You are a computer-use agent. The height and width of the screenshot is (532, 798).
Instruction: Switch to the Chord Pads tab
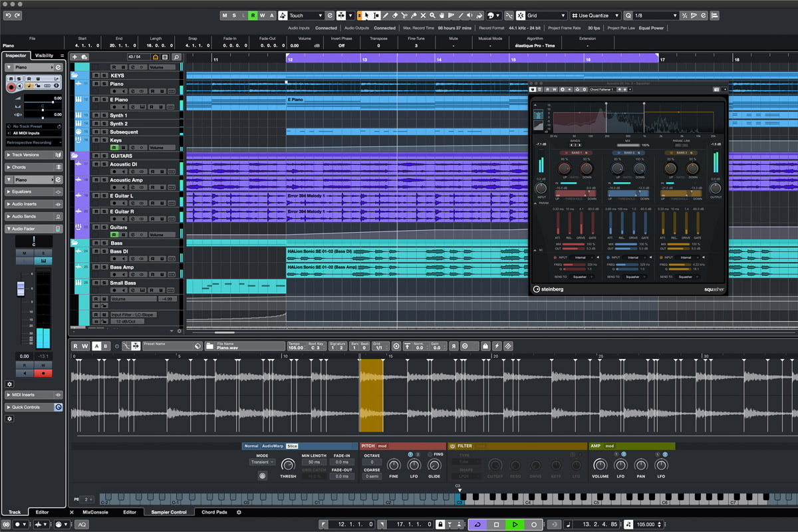click(214, 512)
